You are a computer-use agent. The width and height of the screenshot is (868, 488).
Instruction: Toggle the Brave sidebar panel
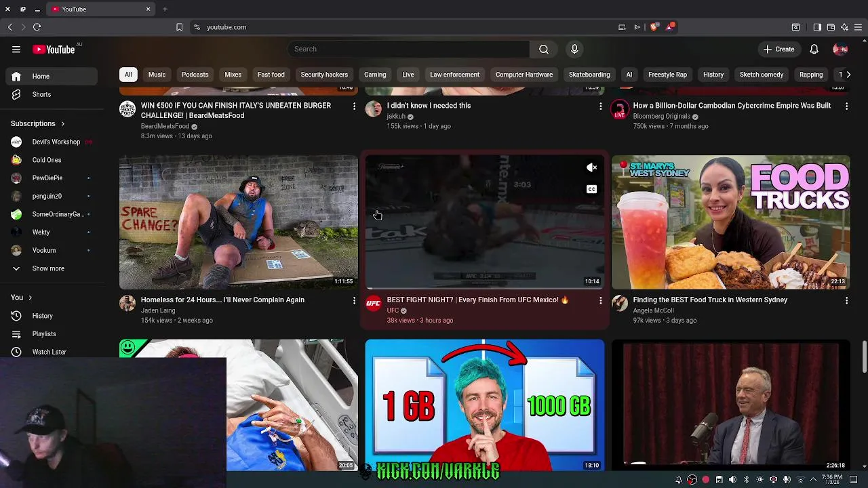(x=817, y=27)
